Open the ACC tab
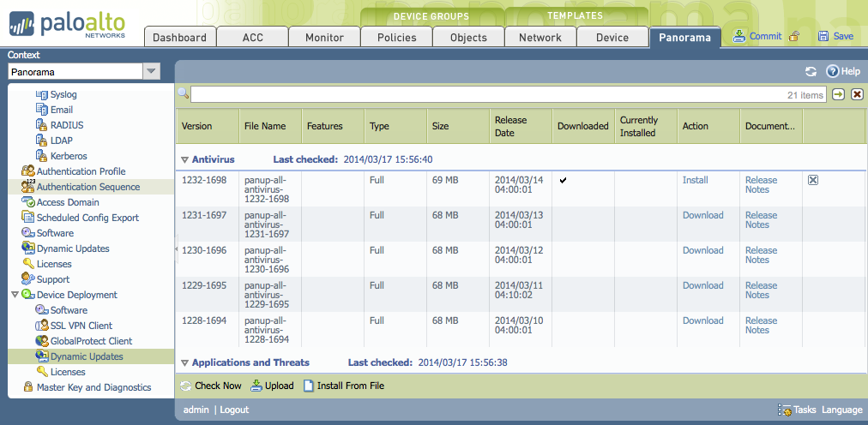This screenshot has width=868, height=425. point(252,37)
